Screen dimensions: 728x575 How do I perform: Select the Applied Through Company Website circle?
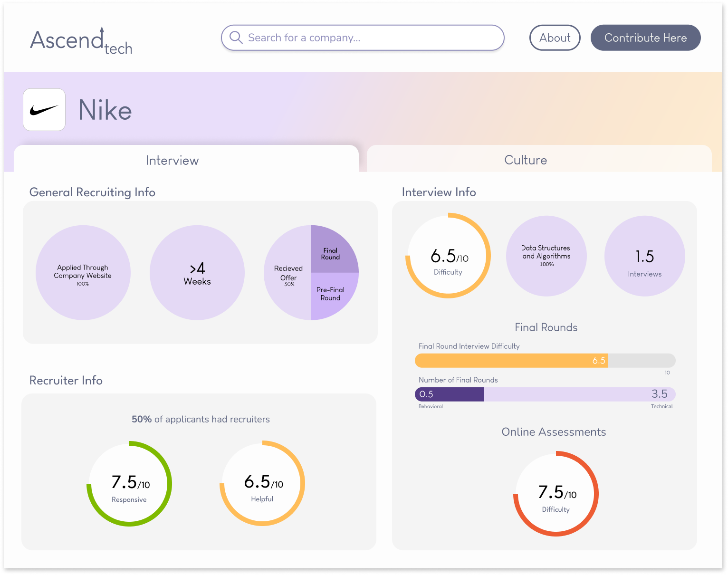pos(83,272)
